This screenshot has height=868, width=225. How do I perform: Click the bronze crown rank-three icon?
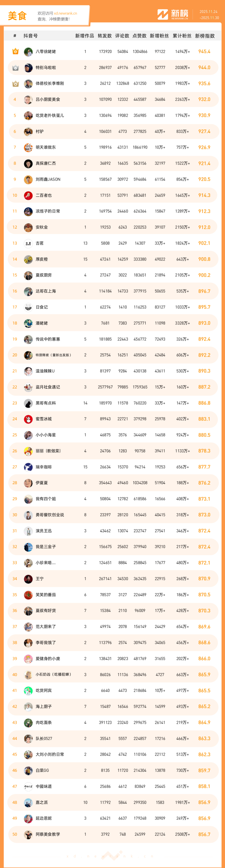click(x=15, y=84)
